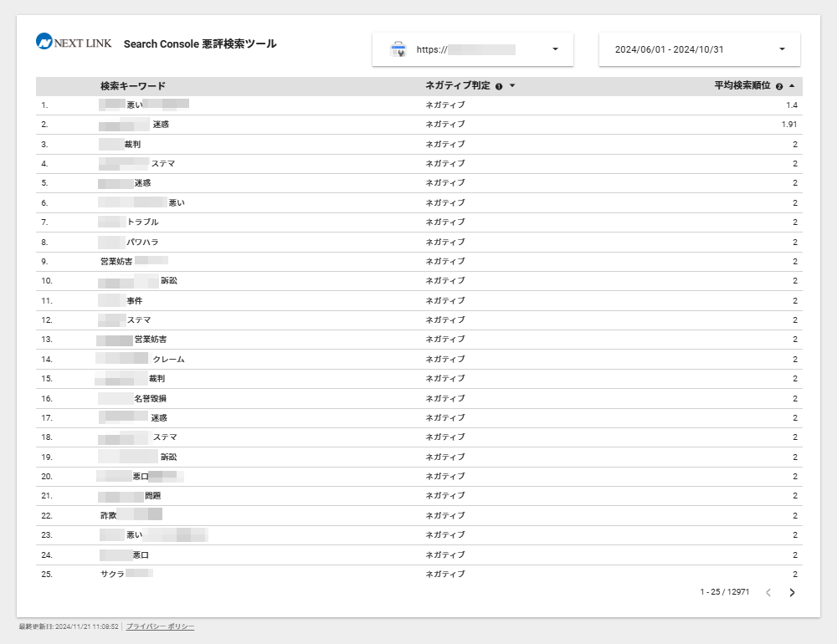Click the average rank value 1.91
This screenshot has height=644, width=837.
pyautogui.click(x=788, y=125)
